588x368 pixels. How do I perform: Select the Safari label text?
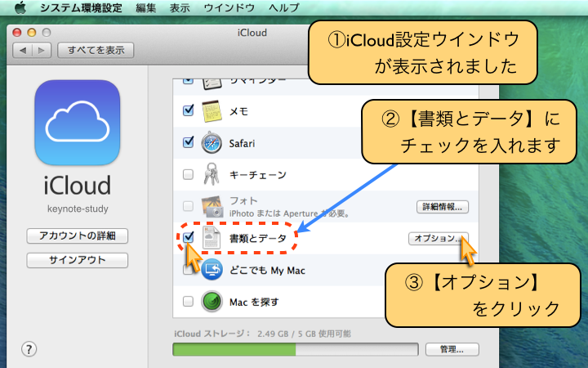click(x=242, y=143)
